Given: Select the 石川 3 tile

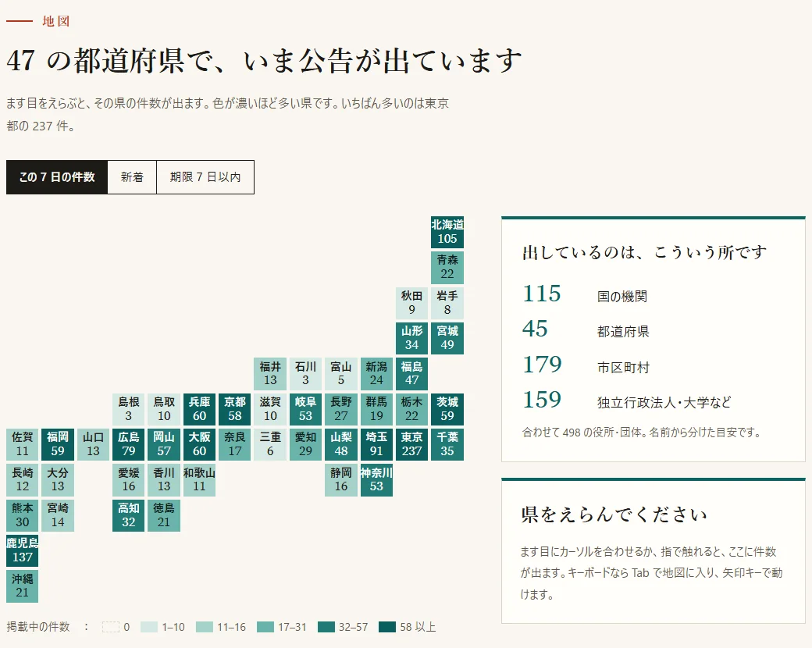Looking at the screenshot, I should tap(305, 373).
